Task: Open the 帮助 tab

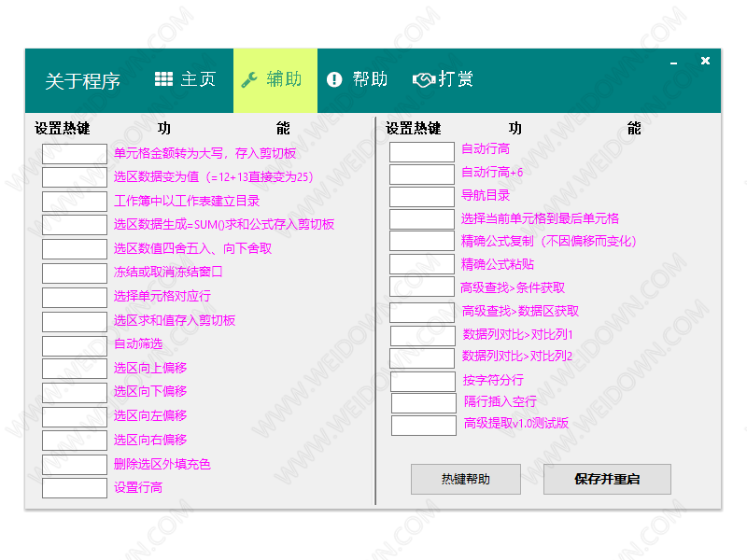Action: click(370, 79)
